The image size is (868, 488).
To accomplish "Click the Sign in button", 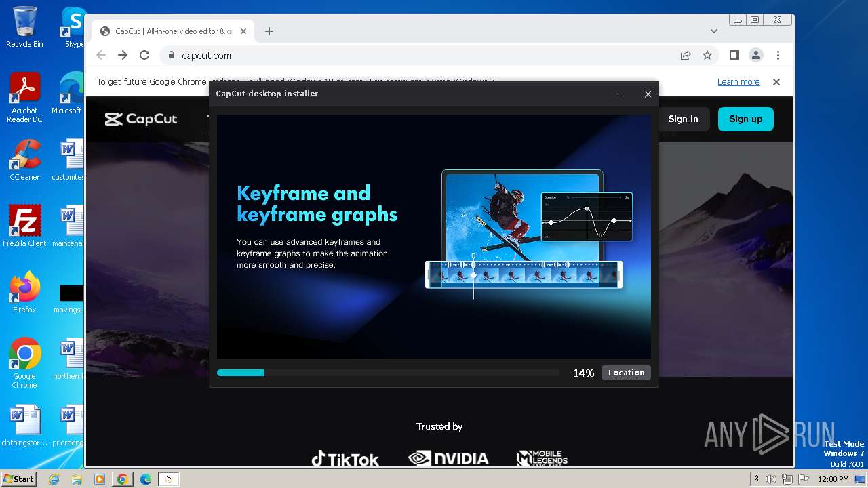I will pyautogui.click(x=683, y=119).
